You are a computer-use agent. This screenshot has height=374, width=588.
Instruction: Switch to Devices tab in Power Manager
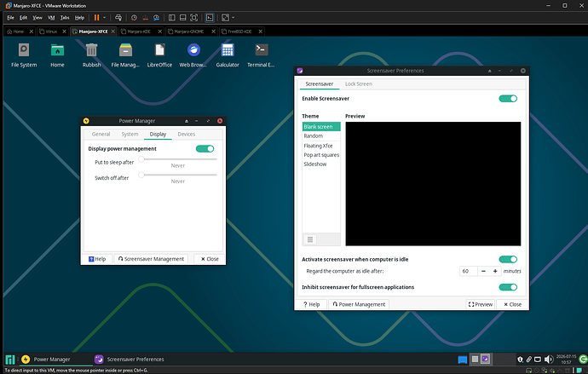coord(187,134)
